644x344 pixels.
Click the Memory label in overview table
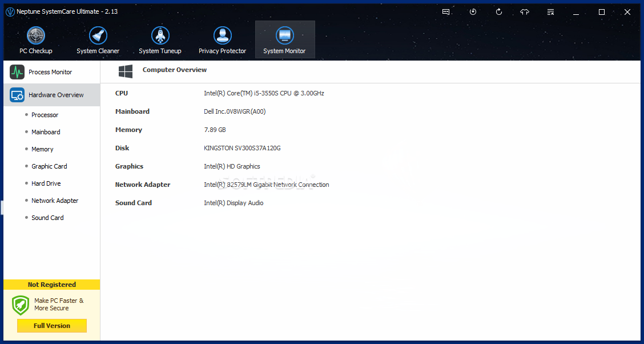tap(128, 130)
